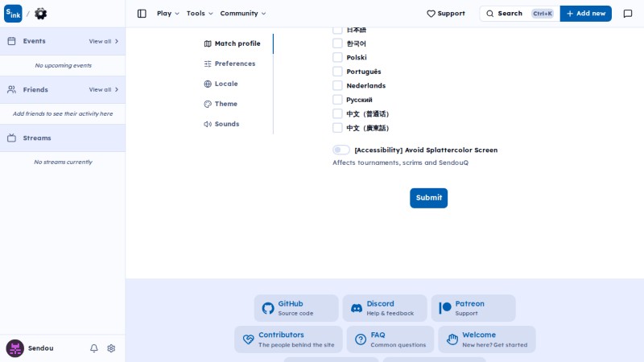This screenshot has height=362, width=644.
Task: Click the FAQ question mark icon
Action: click(361, 339)
